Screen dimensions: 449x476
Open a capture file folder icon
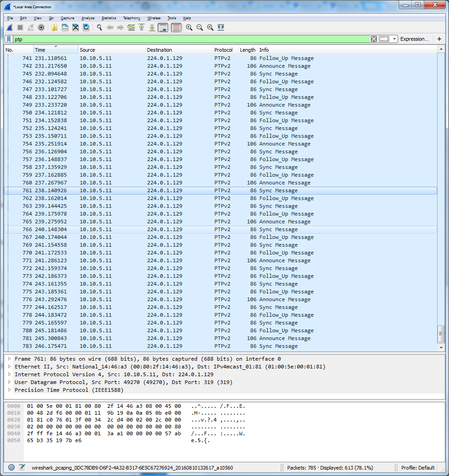[55, 27]
